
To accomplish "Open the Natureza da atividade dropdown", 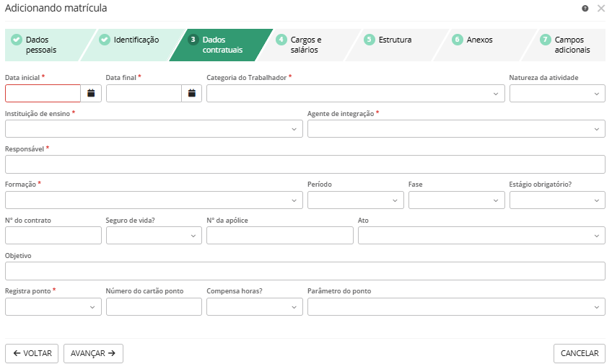I will 557,94.
